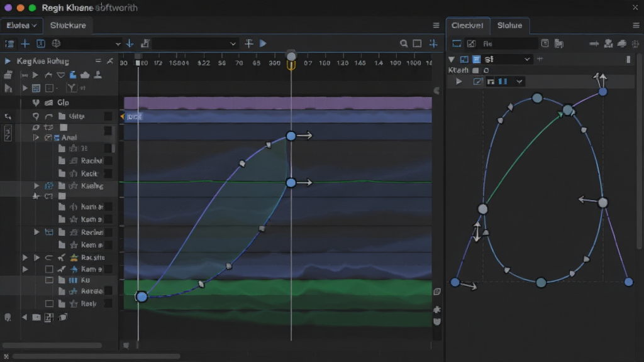The width and height of the screenshot is (644, 362).
Task: Click the magnifier search icon in timeline toolbar
Action: pos(404,43)
